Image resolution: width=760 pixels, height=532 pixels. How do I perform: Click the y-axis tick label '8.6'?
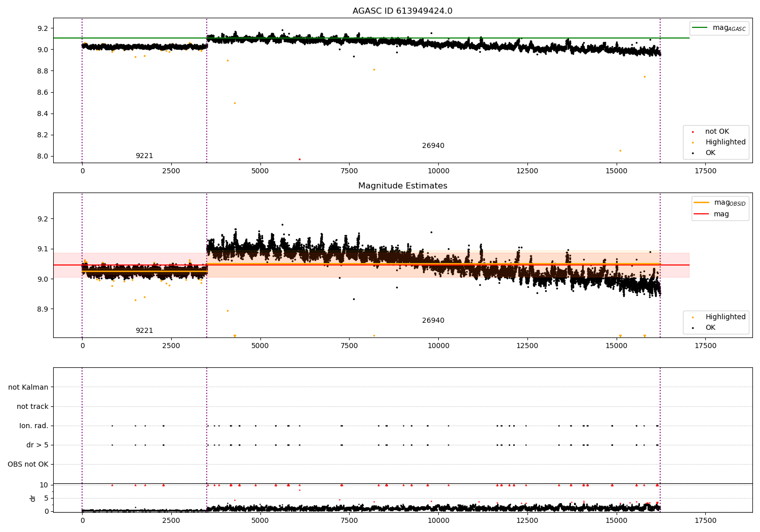(42, 92)
